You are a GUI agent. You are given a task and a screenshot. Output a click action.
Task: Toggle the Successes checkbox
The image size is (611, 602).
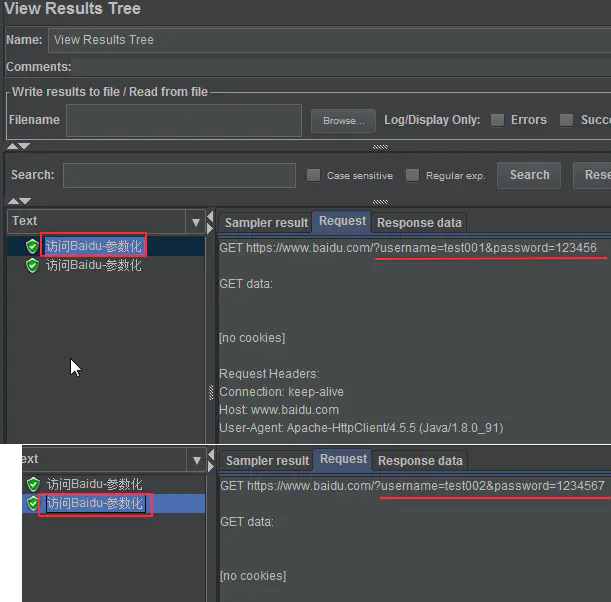coord(566,120)
